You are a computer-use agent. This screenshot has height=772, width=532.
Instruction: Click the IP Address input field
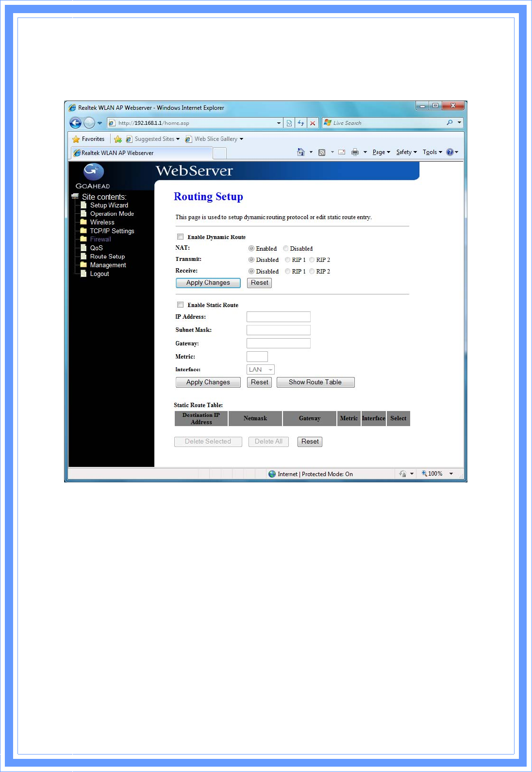coord(279,317)
